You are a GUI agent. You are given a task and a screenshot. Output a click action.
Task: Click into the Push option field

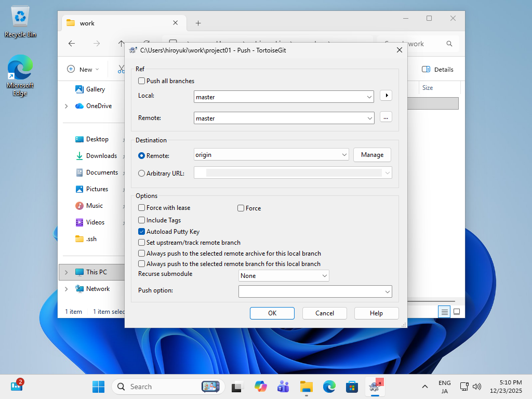coord(311,292)
